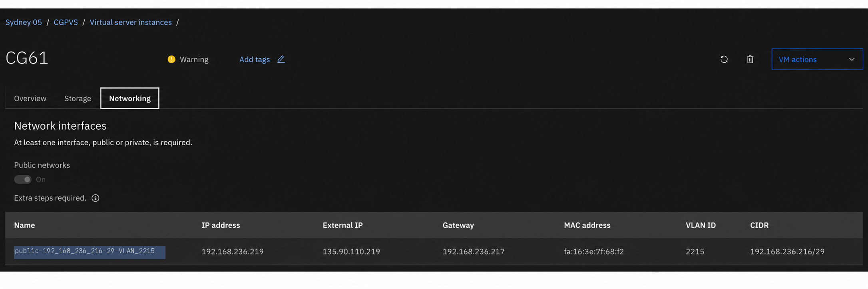Click the CIDR value 192.168.236.216/29
Image resolution: width=868 pixels, height=289 pixels.
click(787, 251)
